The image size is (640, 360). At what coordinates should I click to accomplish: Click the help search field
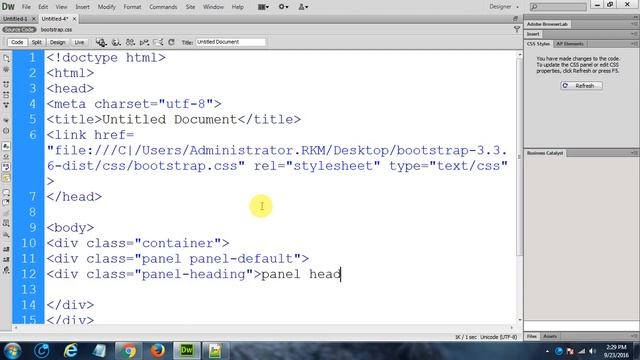pyautogui.click(x=558, y=7)
